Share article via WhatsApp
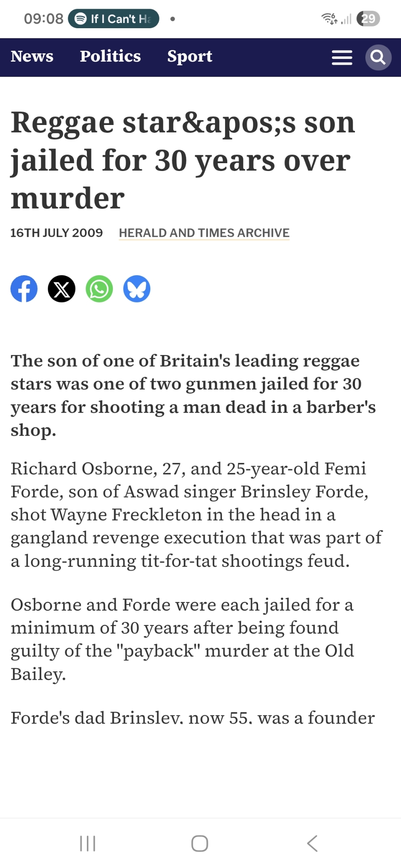Screen dimensions: 401x868 click(99, 289)
